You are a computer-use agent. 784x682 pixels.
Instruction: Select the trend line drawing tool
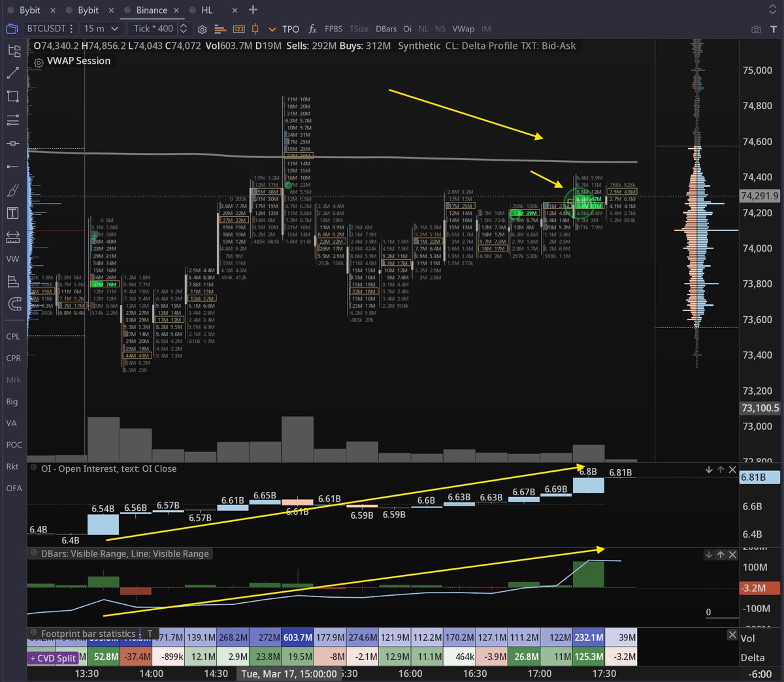13,73
